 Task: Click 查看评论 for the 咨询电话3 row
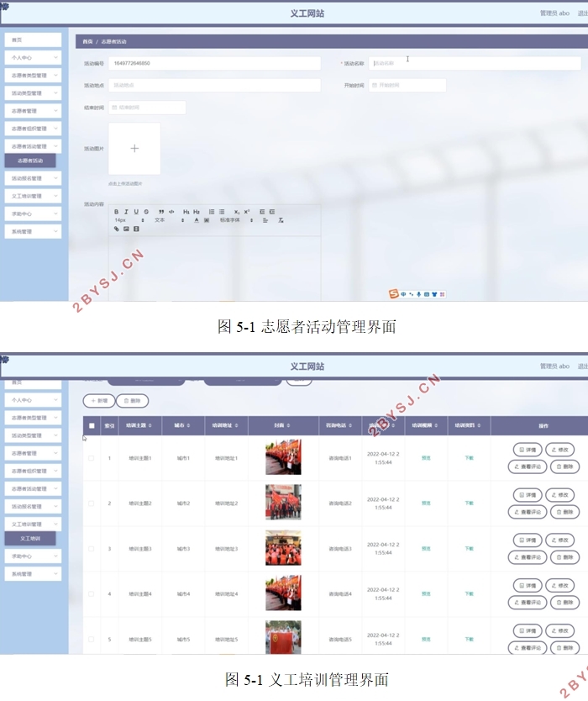pos(528,557)
